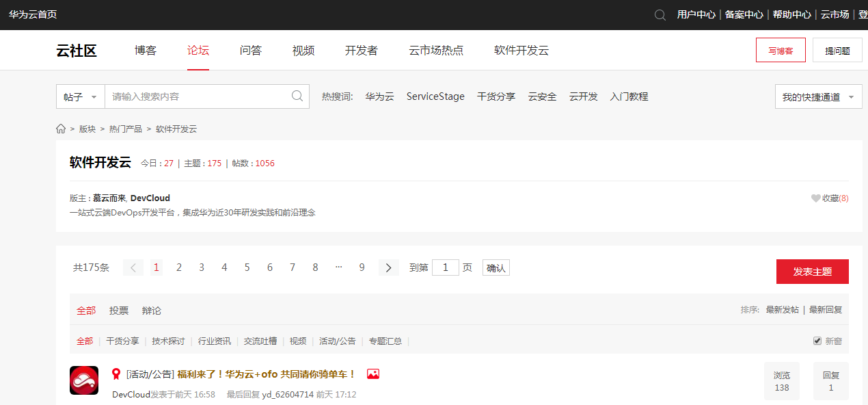Image resolution: width=868 pixels, height=405 pixels.
Task: Go to page 2
Action: point(179,267)
